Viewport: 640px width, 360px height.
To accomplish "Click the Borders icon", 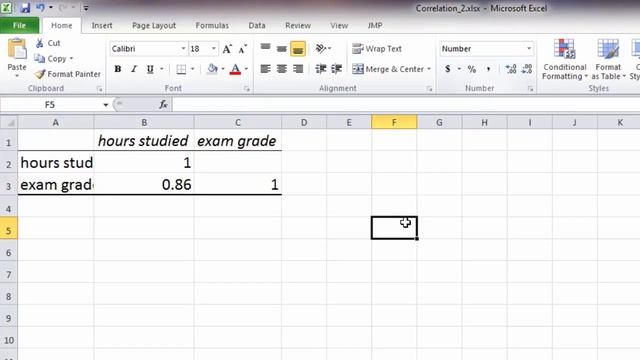I will tap(181, 69).
